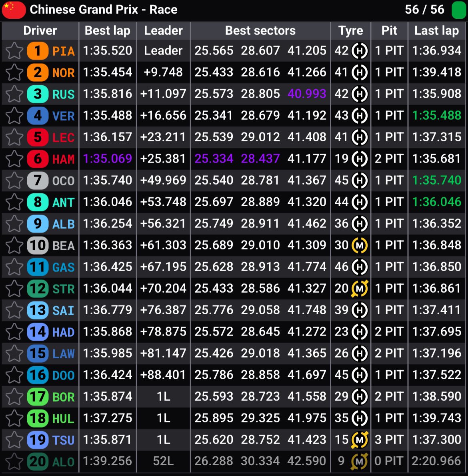Click the Leader column header
The image size is (468, 476).
[x=164, y=31]
